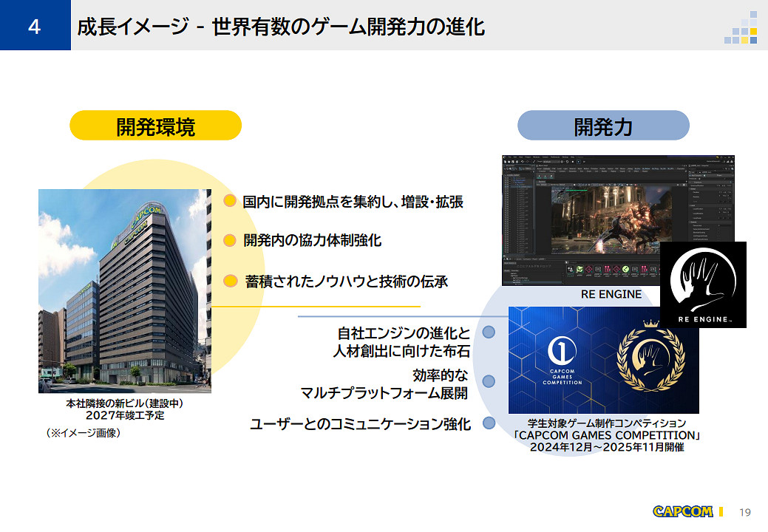The image size is (768, 532).
Task: Click the blue 開発力 pill label
Action: [x=603, y=126]
